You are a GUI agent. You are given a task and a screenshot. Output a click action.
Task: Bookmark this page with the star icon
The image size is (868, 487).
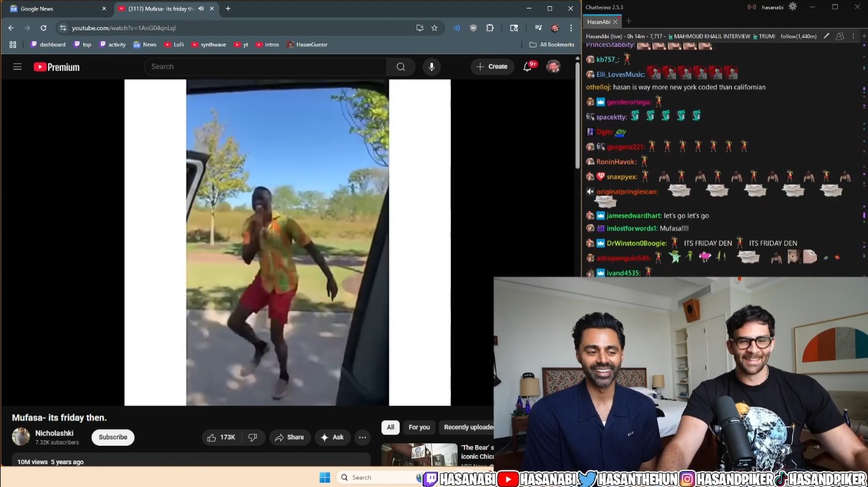[434, 28]
